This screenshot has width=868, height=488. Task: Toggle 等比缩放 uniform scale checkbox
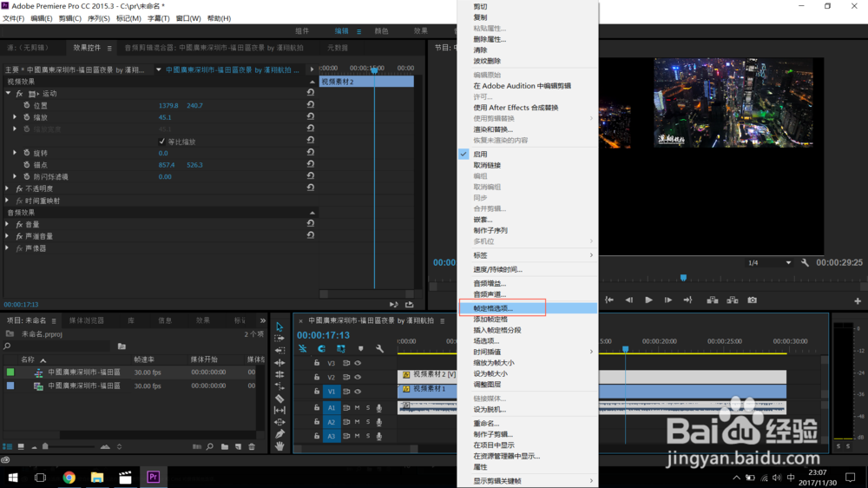coord(161,142)
